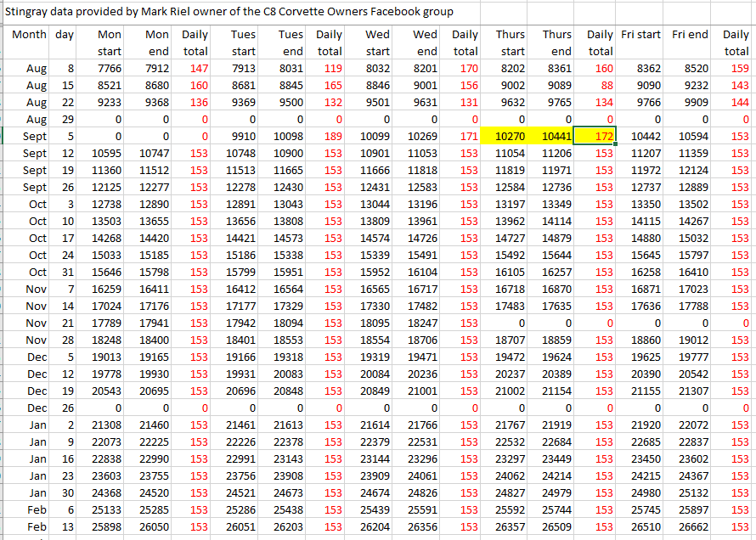Click the "Month" column header cell
Image resolution: width=756 pixels, height=540 pixels.
[29, 35]
